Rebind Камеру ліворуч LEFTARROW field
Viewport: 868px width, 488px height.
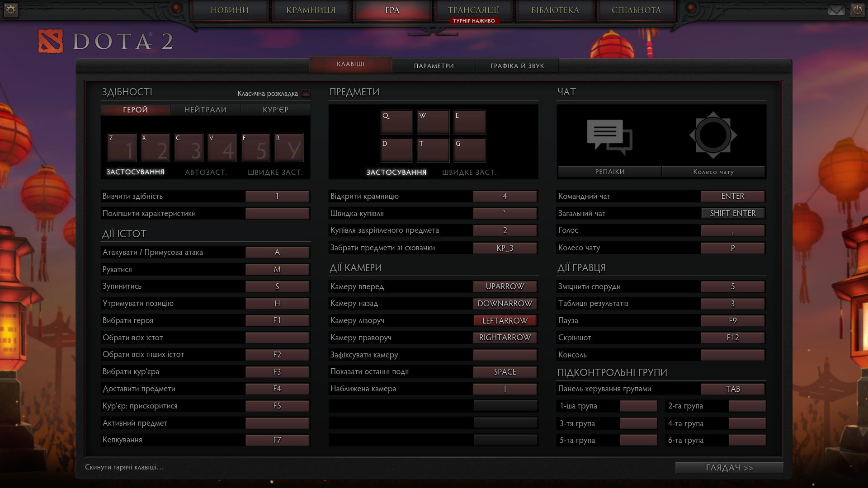tap(505, 320)
